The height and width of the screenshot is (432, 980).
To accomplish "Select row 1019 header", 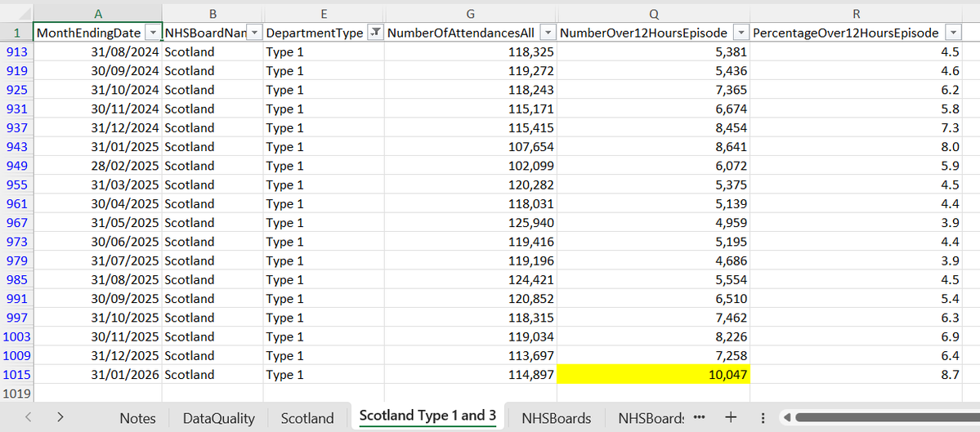I will click(16, 394).
